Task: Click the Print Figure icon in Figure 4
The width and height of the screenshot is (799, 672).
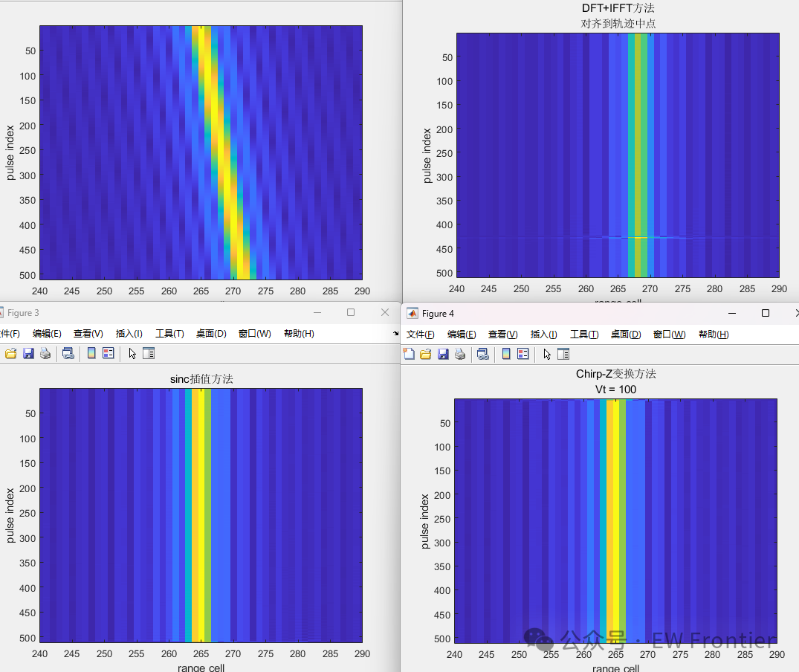Action: coord(460,354)
